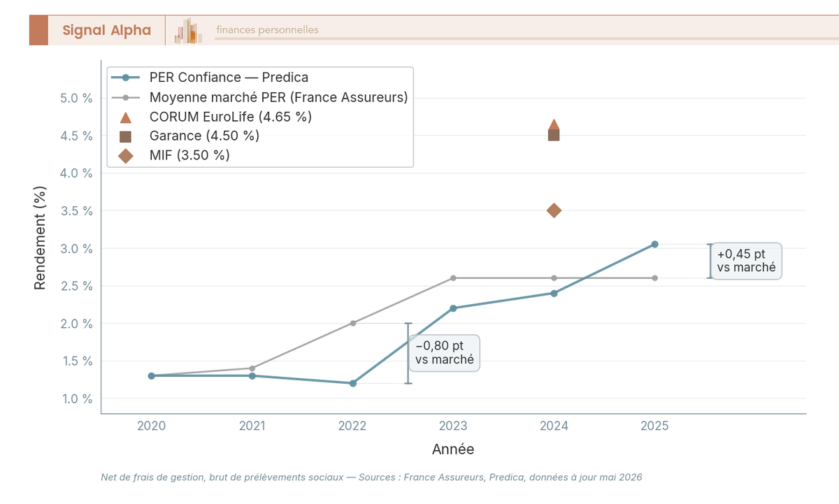Click the 2.5 % y-axis tick label
The image size is (839, 504).
[x=76, y=286]
